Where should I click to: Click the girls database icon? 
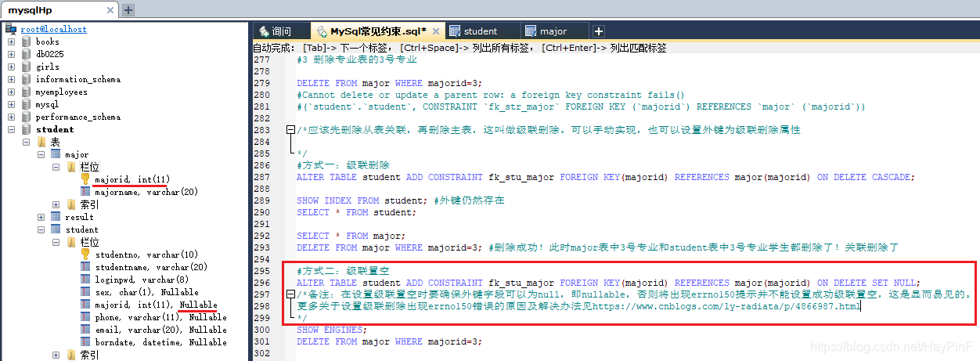(x=27, y=67)
